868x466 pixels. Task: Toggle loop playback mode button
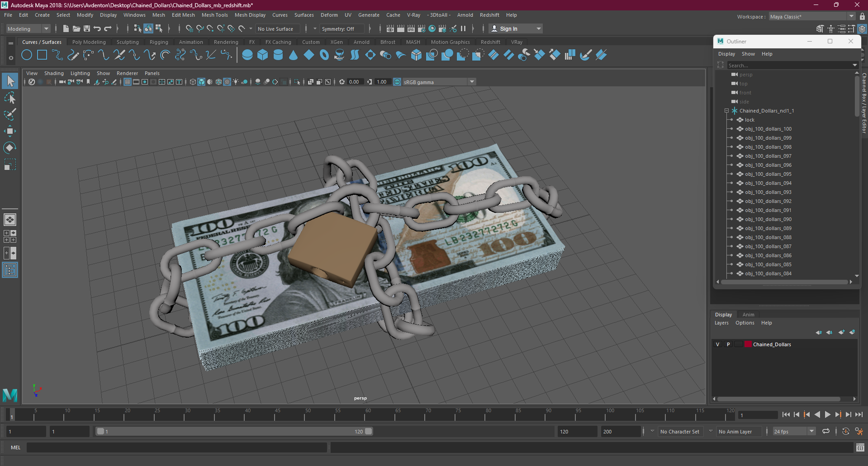click(x=826, y=431)
